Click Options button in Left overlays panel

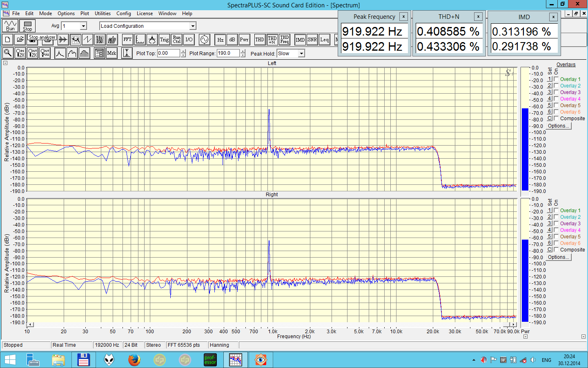(x=558, y=126)
